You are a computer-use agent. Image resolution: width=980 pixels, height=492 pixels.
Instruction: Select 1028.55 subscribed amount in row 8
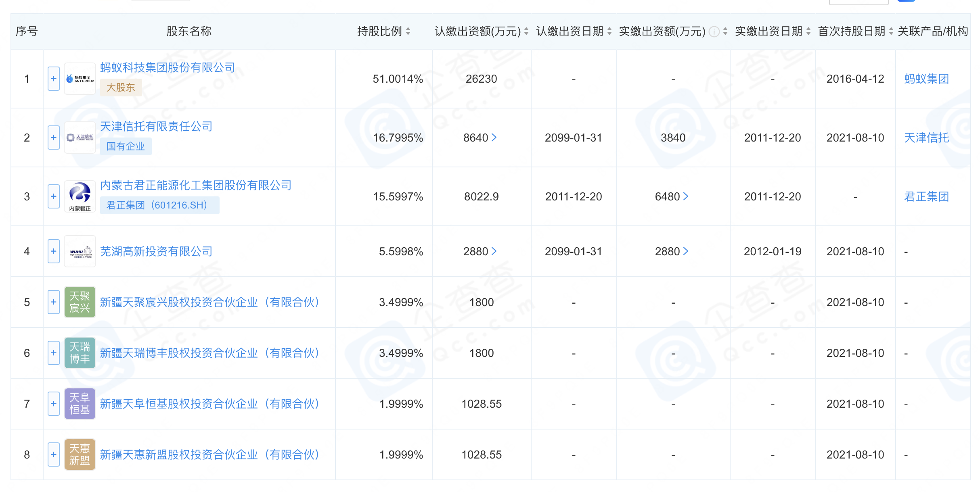pyautogui.click(x=482, y=454)
